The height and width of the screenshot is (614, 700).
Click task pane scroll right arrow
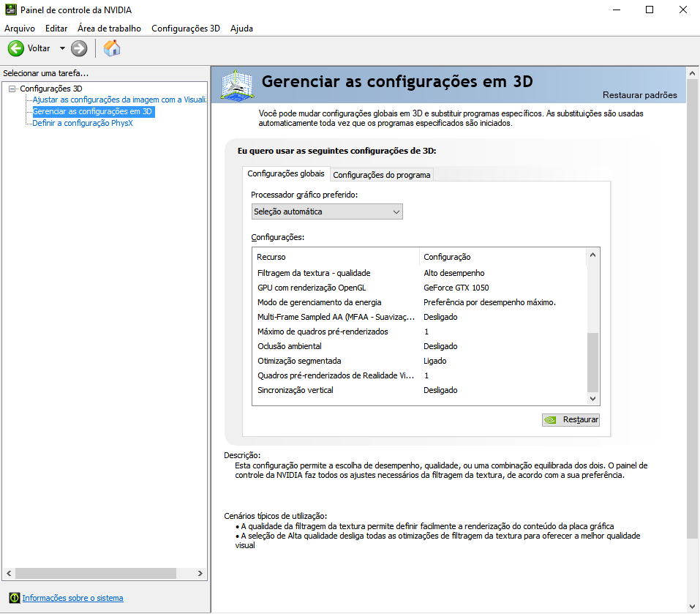pyautogui.click(x=200, y=573)
